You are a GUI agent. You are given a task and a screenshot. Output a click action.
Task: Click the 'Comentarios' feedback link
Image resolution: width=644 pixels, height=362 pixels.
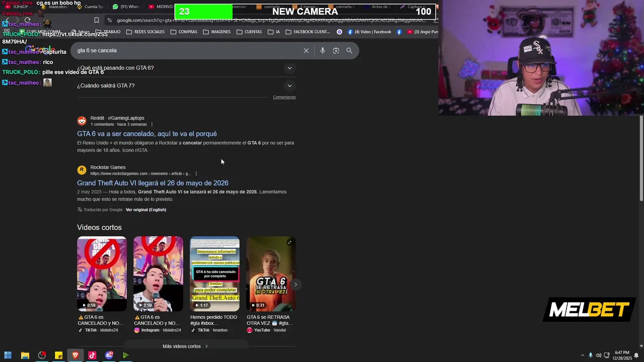pyautogui.click(x=284, y=97)
